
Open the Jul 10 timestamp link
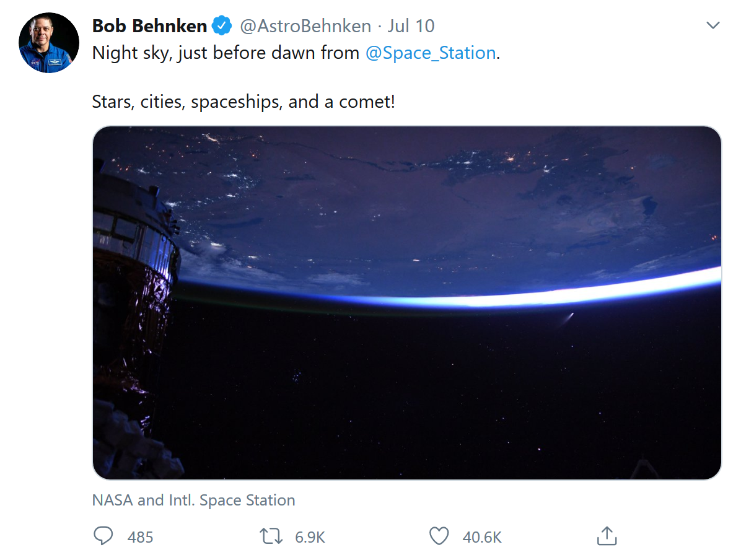[411, 26]
